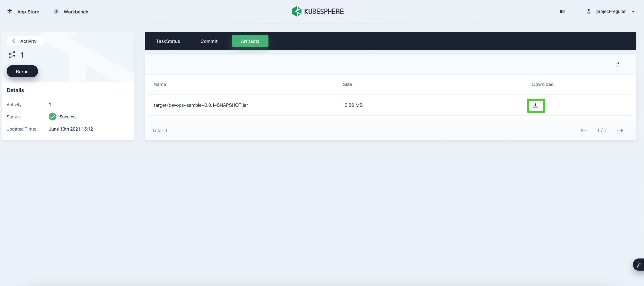Screen dimensions: 644x286
Task: Click the green Success status checkmark
Action: click(53, 117)
